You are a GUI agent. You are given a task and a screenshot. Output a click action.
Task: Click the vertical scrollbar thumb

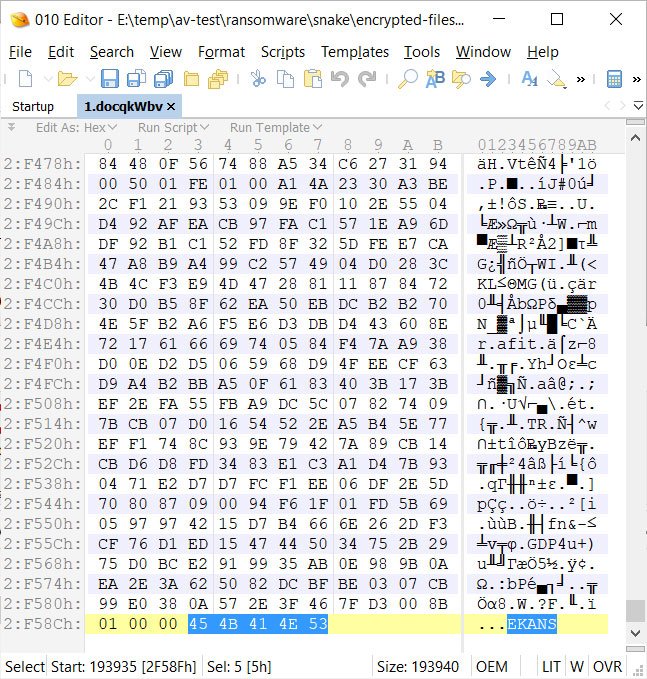(x=634, y=610)
